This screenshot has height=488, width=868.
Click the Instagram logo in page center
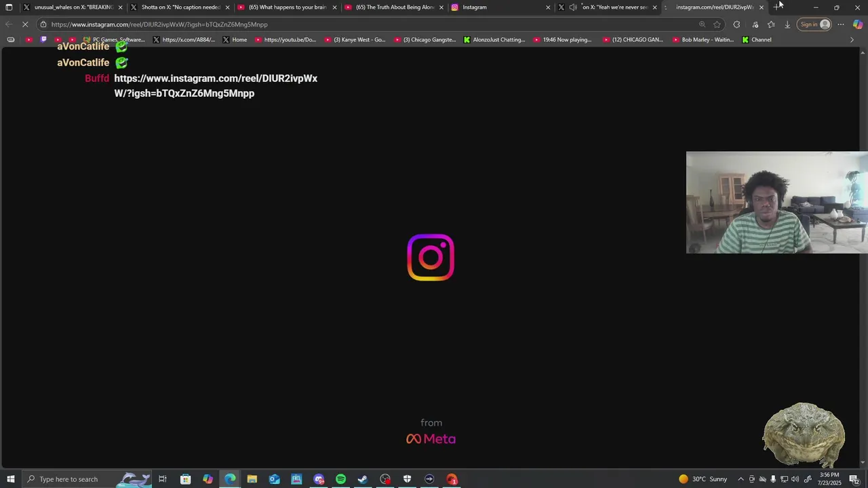431,258
